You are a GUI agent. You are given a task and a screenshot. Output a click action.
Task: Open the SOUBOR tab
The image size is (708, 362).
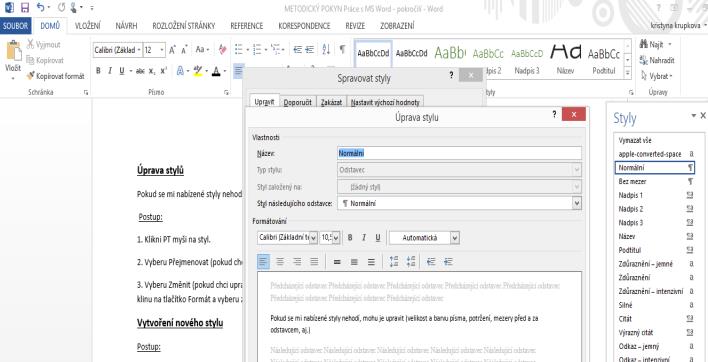[x=16, y=26]
